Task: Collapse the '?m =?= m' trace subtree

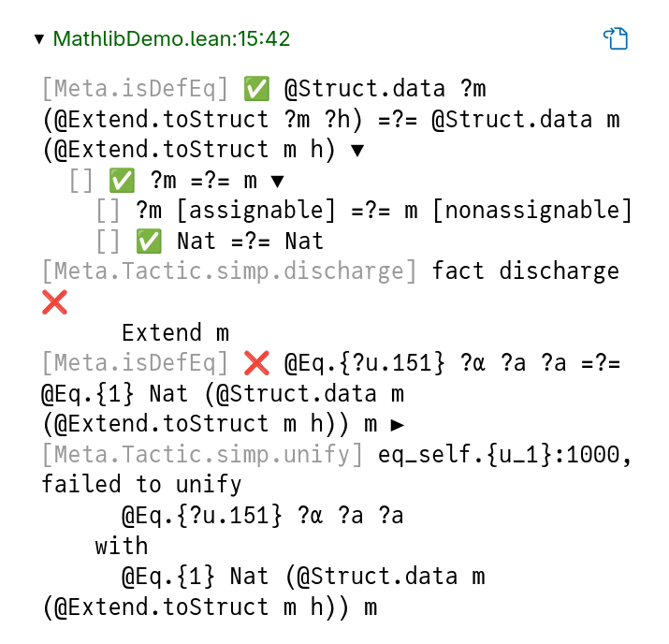Action: (x=277, y=181)
